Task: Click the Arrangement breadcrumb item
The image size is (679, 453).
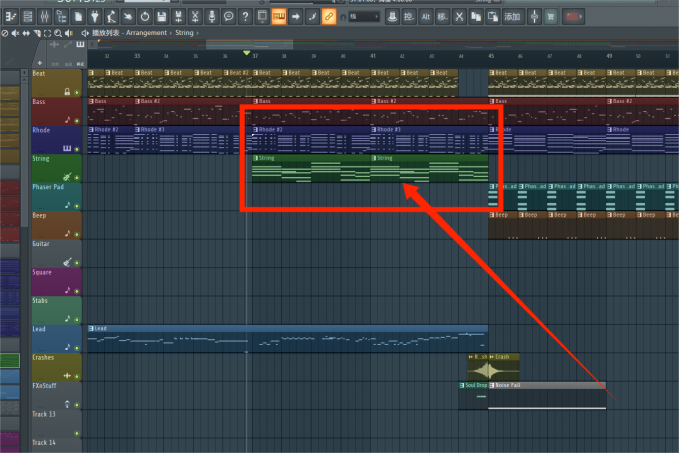Action: coord(146,33)
